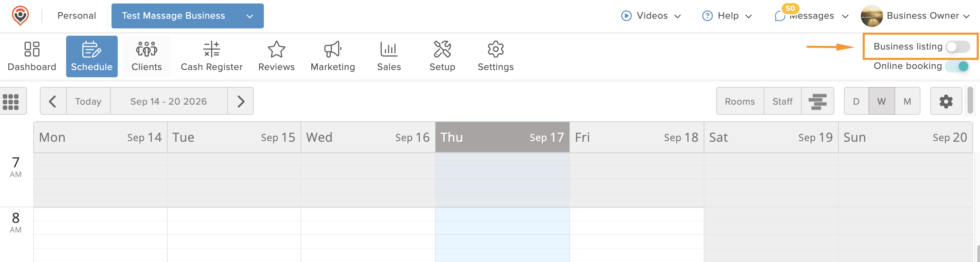Click the calendar vertical scrollbar
Screen dimensions: 980x262
tap(971, 101)
